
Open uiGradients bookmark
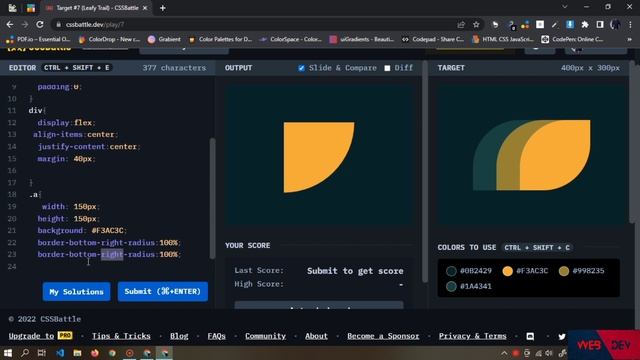tap(362, 39)
